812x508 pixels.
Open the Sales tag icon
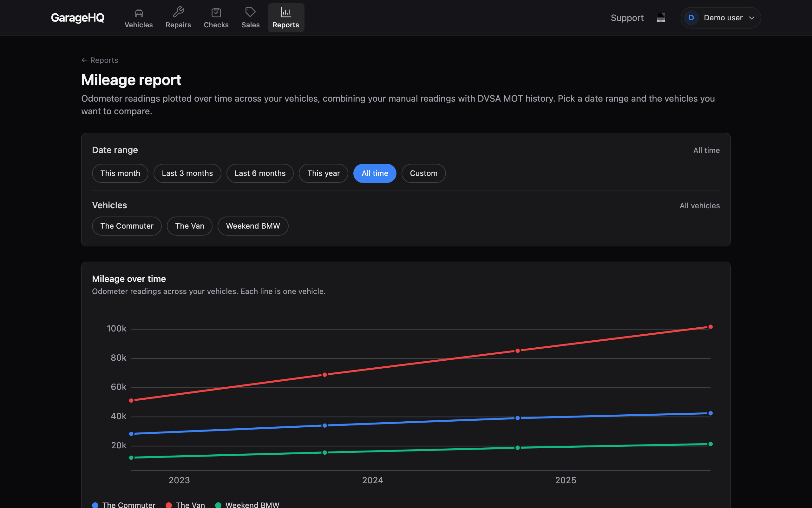pos(250,12)
